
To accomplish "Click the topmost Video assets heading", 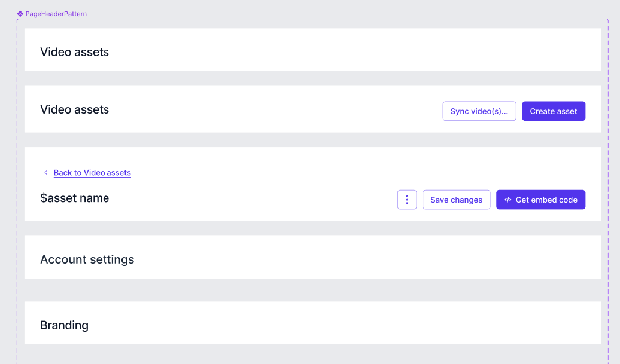I will (74, 52).
